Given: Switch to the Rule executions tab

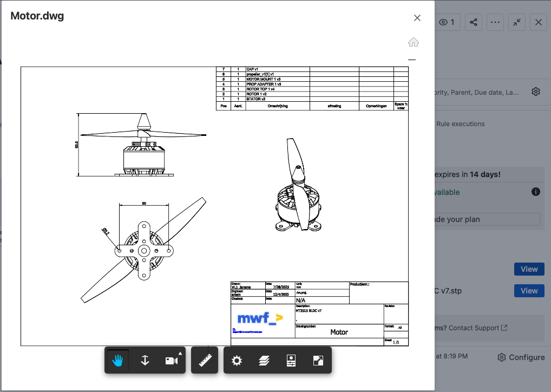Looking at the screenshot, I should (460, 123).
